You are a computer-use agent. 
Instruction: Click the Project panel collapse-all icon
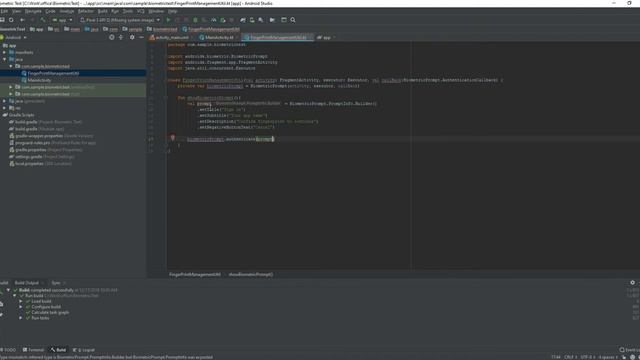click(121, 37)
